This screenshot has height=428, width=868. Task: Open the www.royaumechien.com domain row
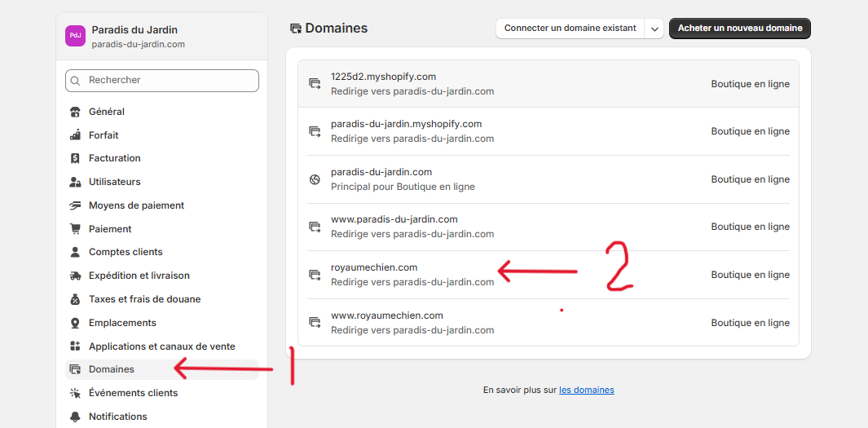549,322
